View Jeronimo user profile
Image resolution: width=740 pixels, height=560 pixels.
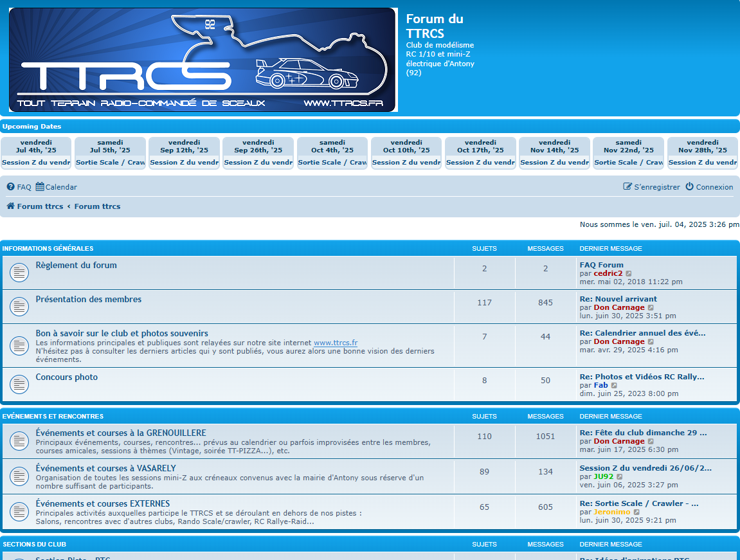(612, 512)
